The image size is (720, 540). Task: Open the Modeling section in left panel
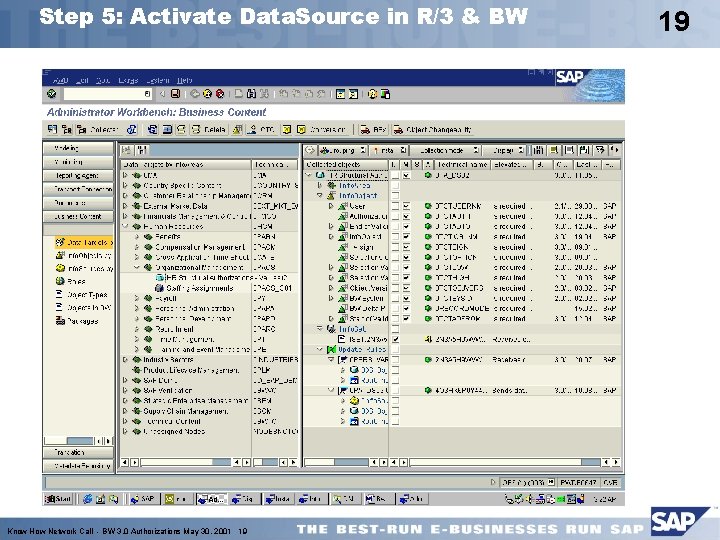click(x=78, y=148)
